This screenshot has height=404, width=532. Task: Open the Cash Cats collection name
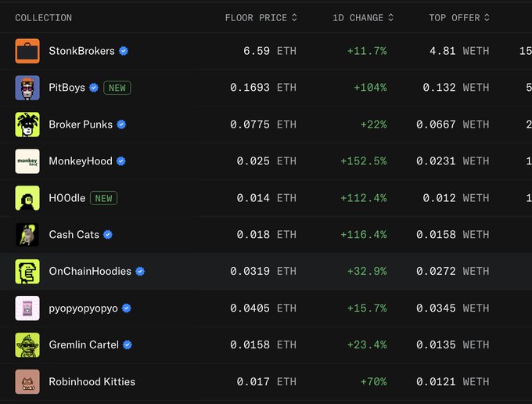click(x=74, y=235)
